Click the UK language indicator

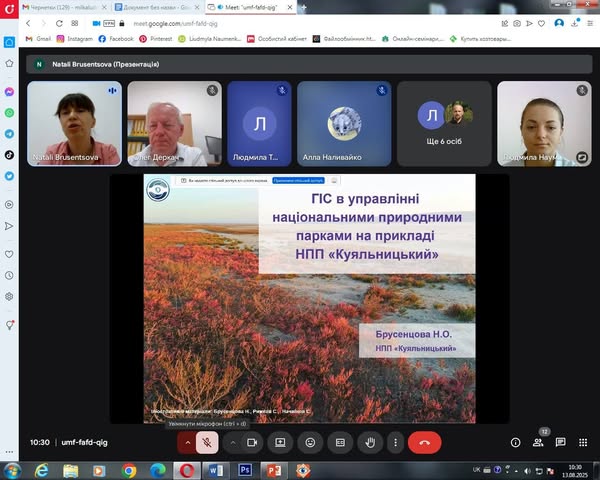click(x=477, y=470)
